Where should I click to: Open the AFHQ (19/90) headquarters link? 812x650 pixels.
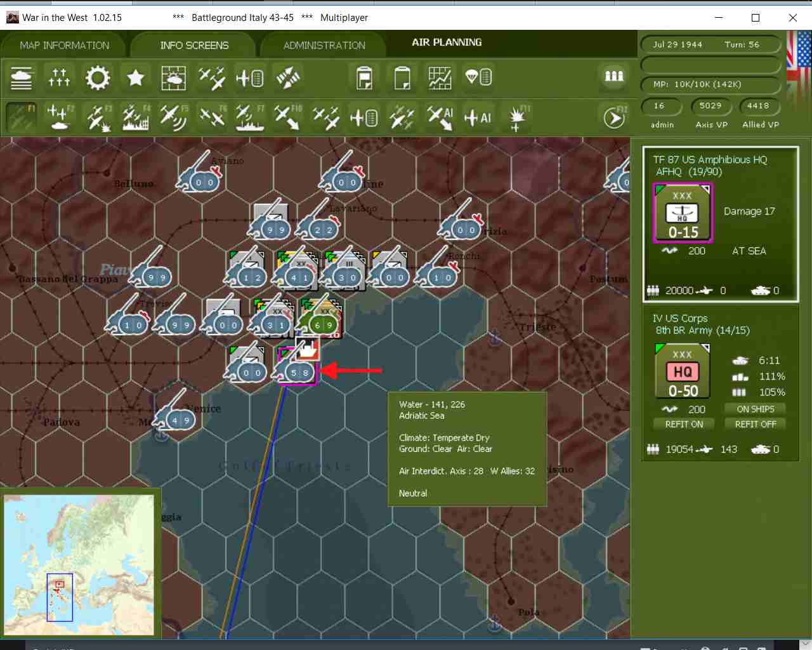(x=688, y=172)
